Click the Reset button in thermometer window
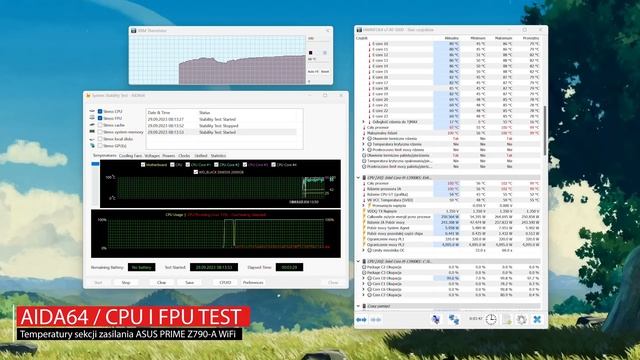Viewport: 640px width, 360px height. pyautogui.click(x=325, y=72)
